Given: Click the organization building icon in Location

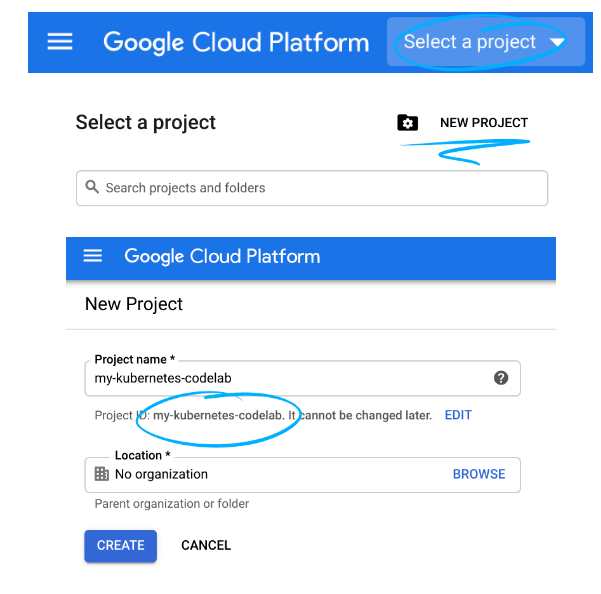Looking at the screenshot, I should (x=102, y=474).
